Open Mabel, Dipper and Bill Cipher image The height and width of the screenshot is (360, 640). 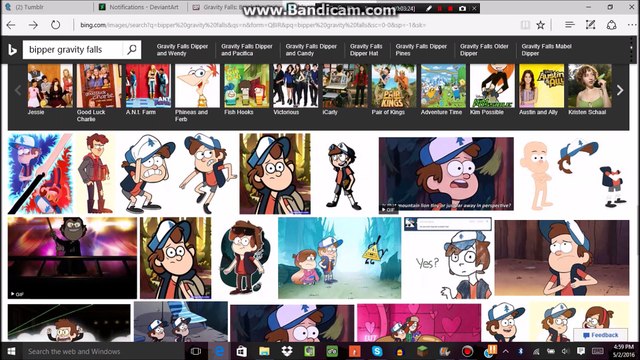340,258
